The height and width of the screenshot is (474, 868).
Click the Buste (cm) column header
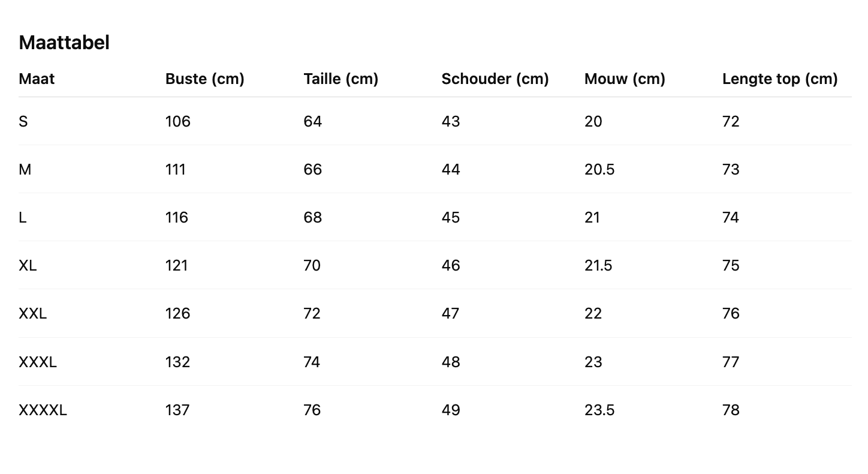click(x=204, y=79)
